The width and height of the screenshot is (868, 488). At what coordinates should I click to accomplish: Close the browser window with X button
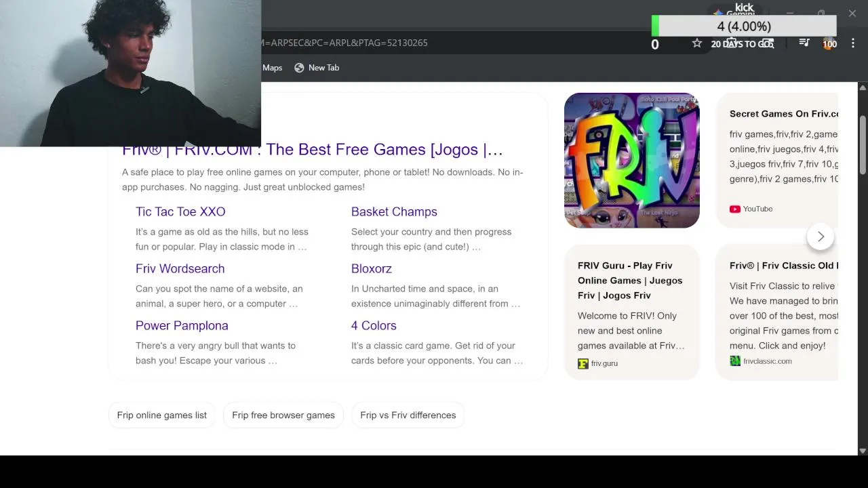point(852,13)
